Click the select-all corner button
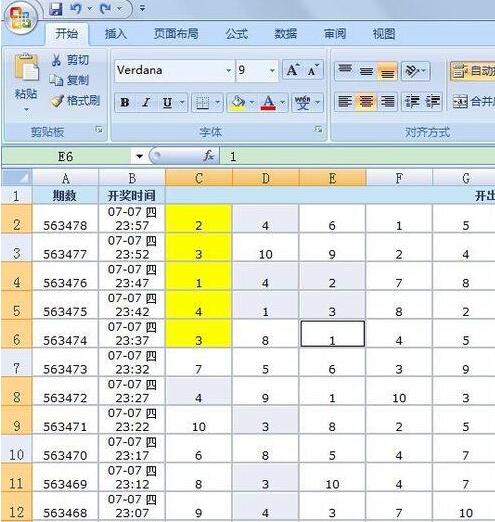The image size is (495, 522). coord(17,178)
